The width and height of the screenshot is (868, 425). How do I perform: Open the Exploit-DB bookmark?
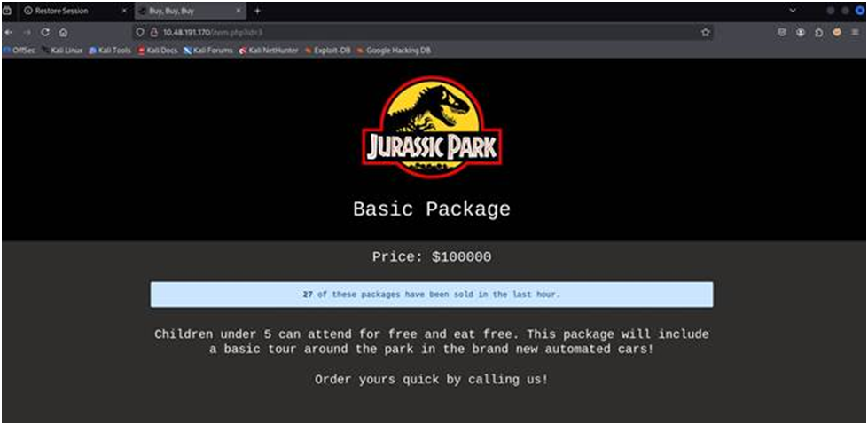pos(327,51)
